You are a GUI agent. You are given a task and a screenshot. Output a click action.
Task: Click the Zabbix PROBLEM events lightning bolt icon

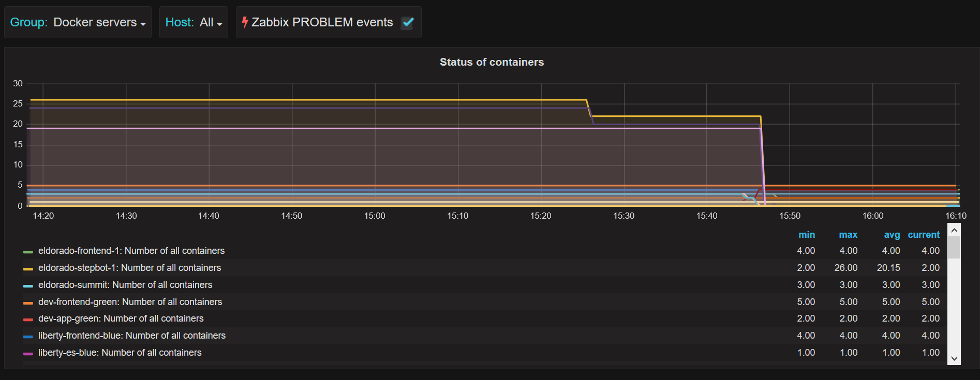[x=245, y=22]
